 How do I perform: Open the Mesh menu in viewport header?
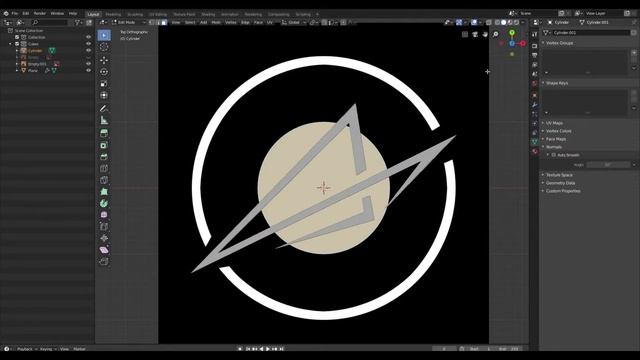point(216,22)
